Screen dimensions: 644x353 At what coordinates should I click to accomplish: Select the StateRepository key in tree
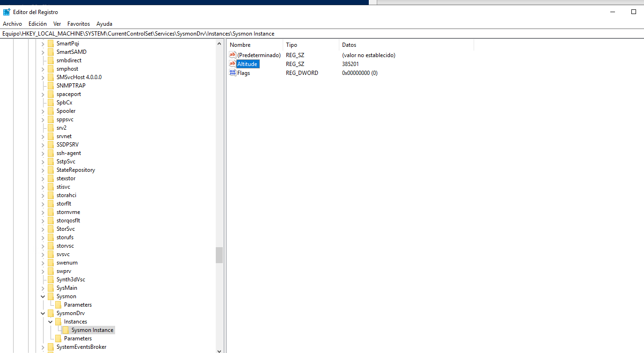(75, 170)
